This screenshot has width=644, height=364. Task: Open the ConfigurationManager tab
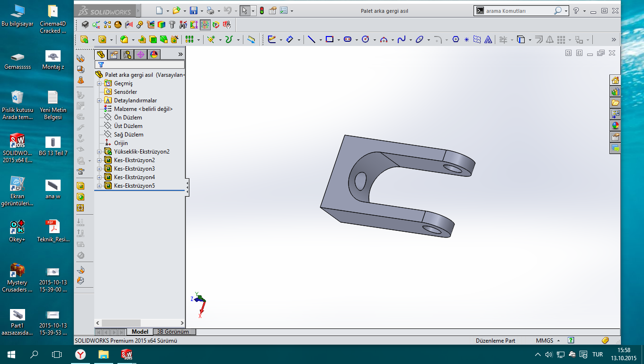(x=127, y=55)
